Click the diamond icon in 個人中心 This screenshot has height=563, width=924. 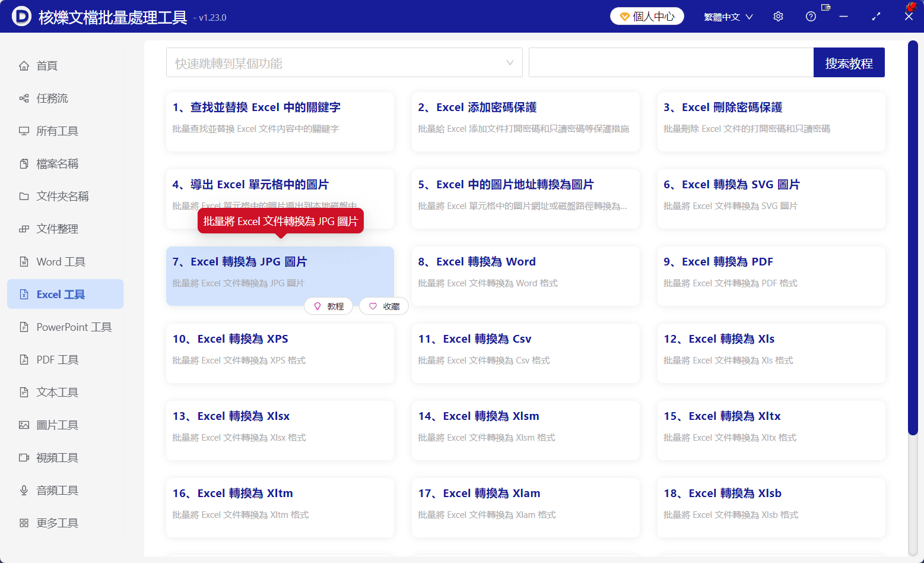pyautogui.click(x=624, y=17)
